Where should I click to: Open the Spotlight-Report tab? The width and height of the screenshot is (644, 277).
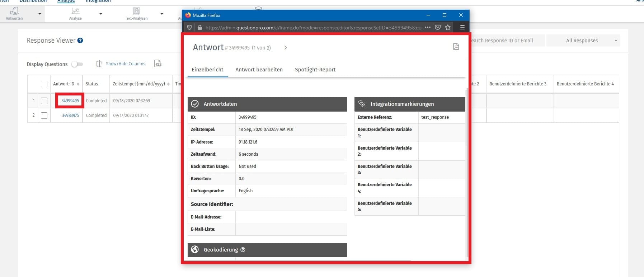click(x=315, y=70)
